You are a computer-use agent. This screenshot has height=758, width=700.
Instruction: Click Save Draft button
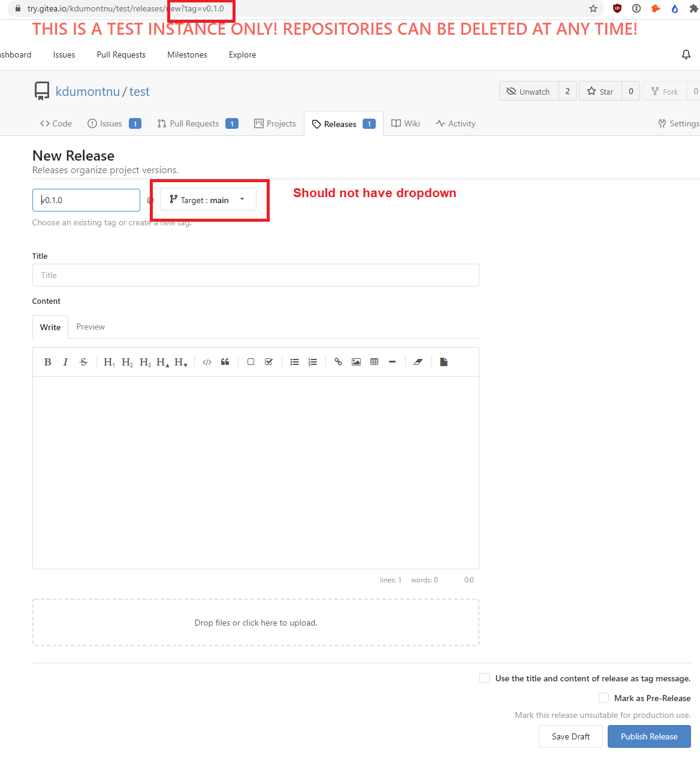571,736
